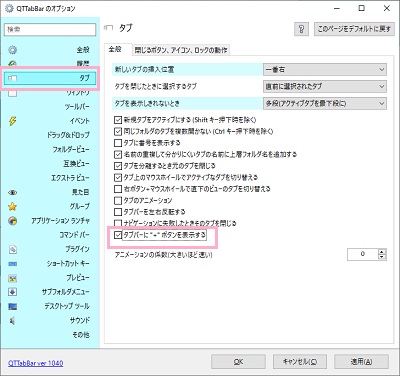The height and width of the screenshot is (376, 400).
Task: Toggle 名前の重複 上層フォルダ名を追加する checkbox
Action: pyautogui.click(x=118, y=154)
